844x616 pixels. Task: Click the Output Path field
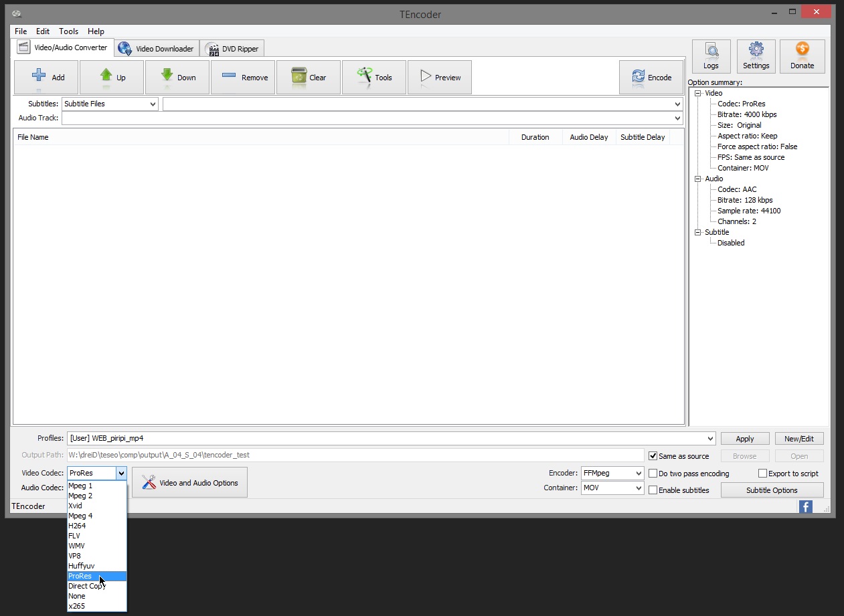[355, 455]
